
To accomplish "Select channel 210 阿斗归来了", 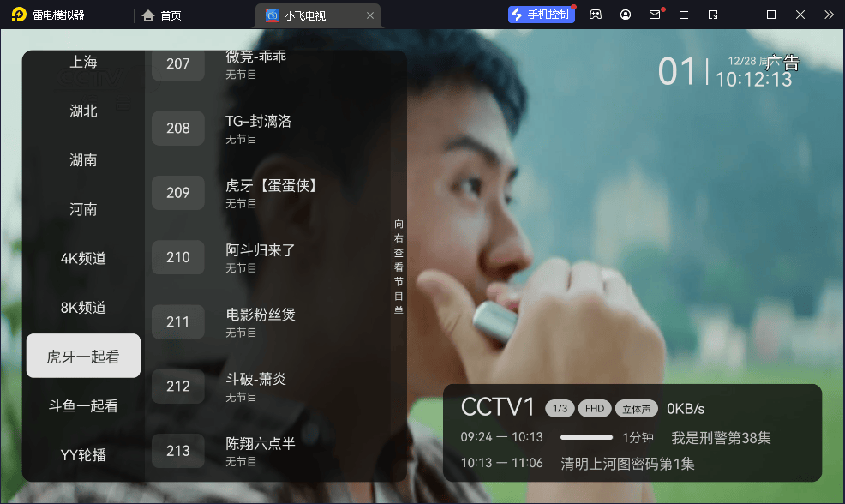I will [257, 256].
